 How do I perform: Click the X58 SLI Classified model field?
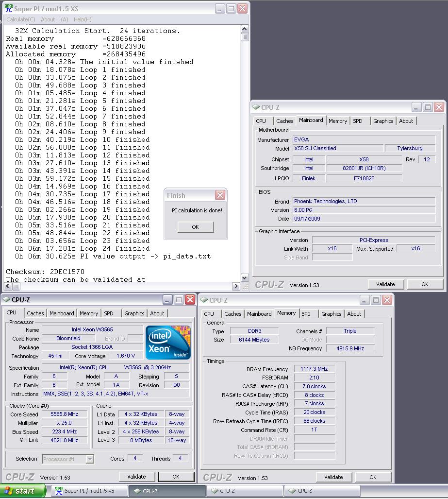click(338, 148)
